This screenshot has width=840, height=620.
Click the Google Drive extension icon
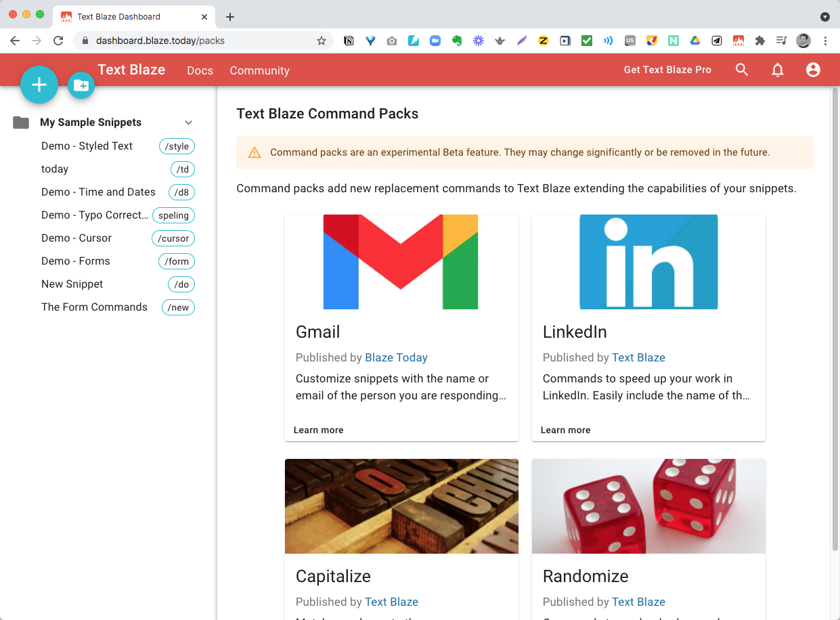[694, 41]
